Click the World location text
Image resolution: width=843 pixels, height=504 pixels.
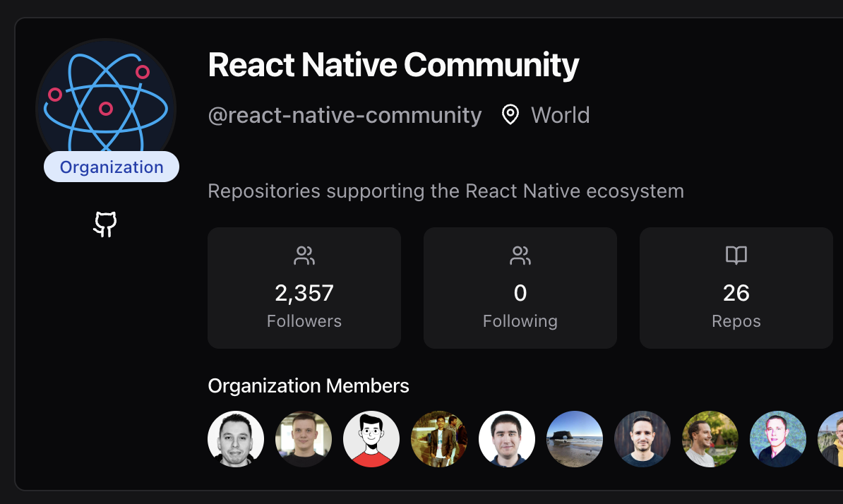[560, 115]
